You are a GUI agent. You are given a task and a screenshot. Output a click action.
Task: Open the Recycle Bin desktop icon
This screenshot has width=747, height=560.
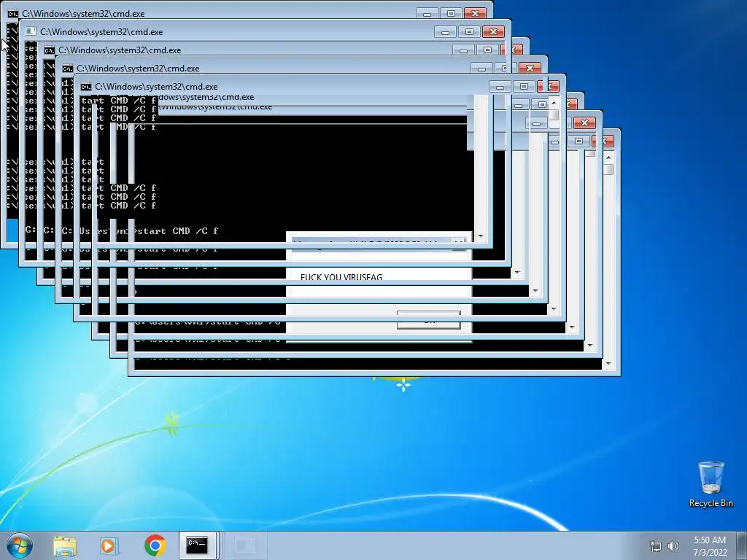click(711, 484)
